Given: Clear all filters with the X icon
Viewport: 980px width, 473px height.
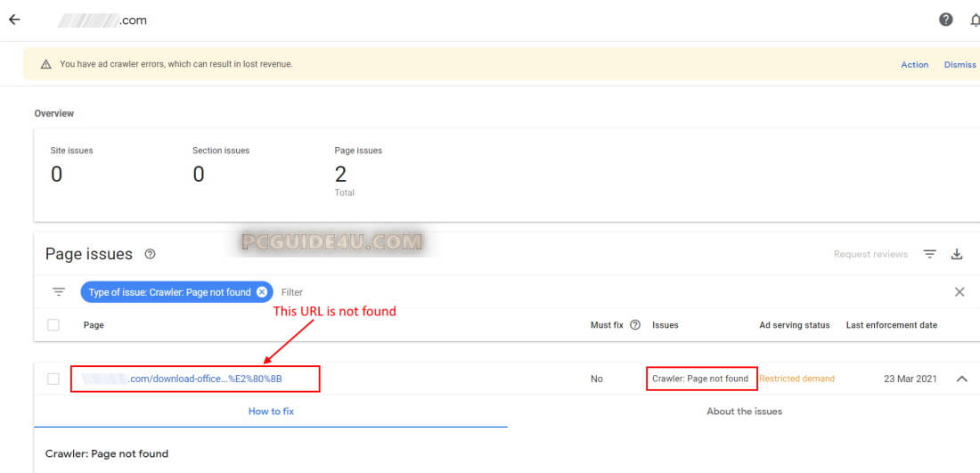Looking at the screenshot, I should pos(960,292).
